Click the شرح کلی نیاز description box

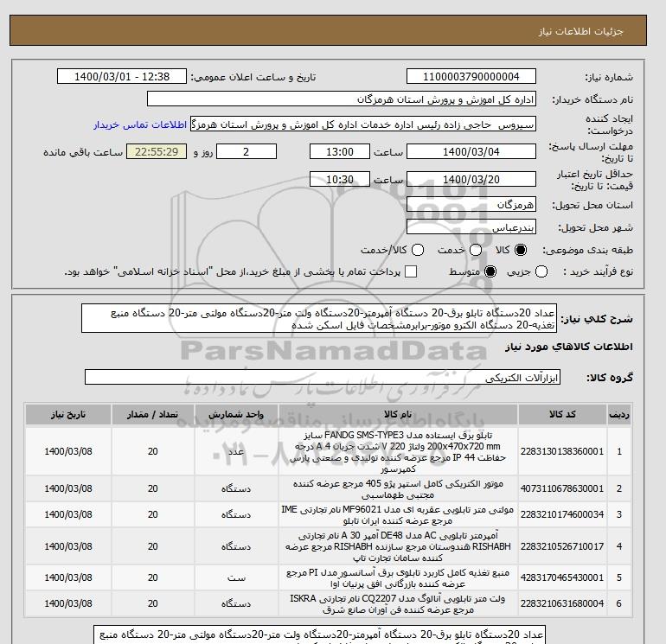(x=319, y=318)
